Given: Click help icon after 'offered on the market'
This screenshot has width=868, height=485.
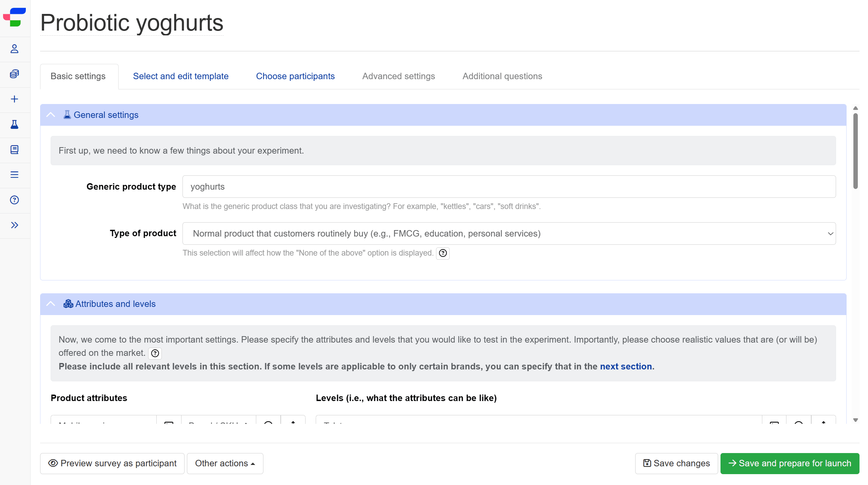Looking at the screenshot, I should [155, 353].
